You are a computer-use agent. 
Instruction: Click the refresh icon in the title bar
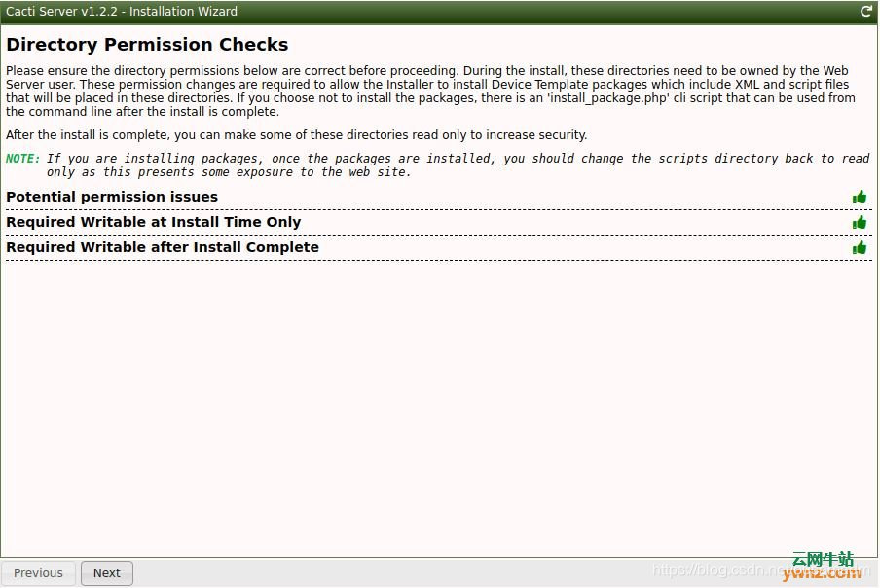[x=866, y=12]
